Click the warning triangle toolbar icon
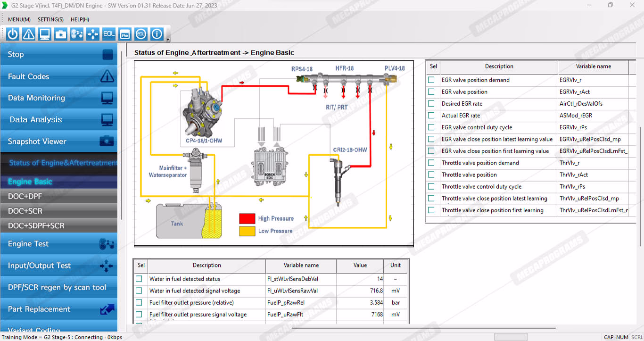This screenshot has width=644, height=341. coord(29,34)
